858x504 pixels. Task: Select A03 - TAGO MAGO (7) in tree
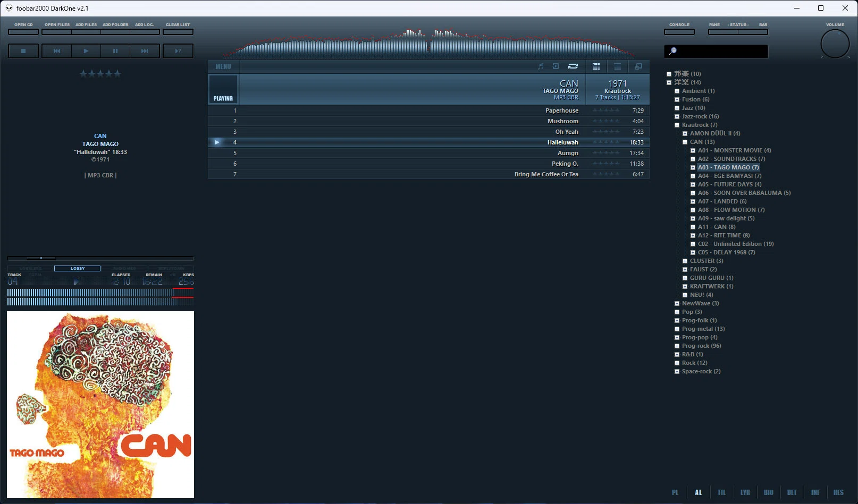click(728, 167)
